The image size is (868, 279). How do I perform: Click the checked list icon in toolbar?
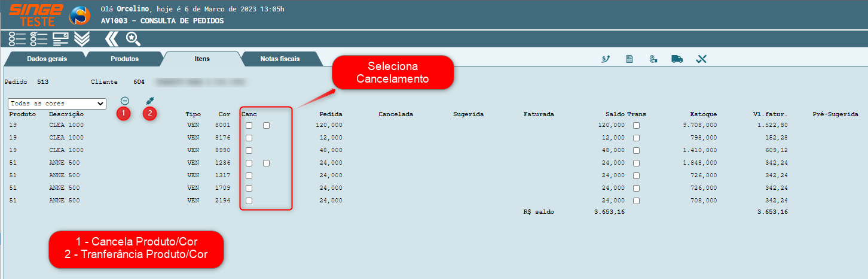tap(39, 39)
